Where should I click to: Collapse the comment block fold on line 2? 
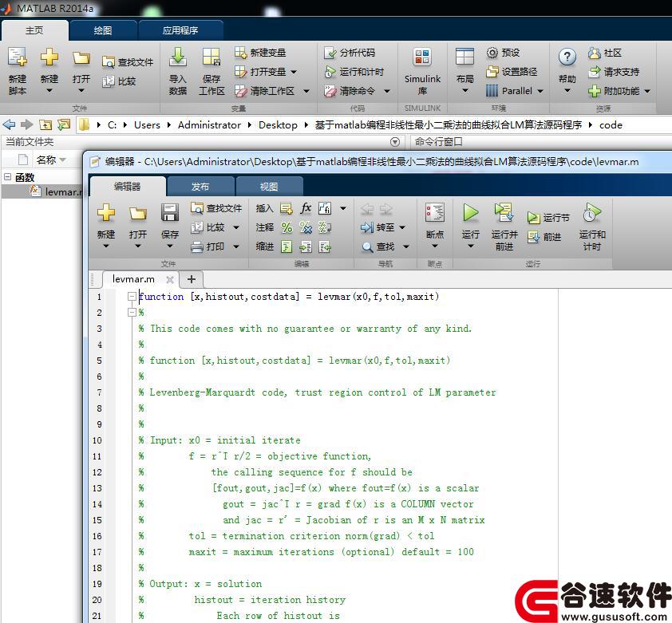[x=132, y=313]
